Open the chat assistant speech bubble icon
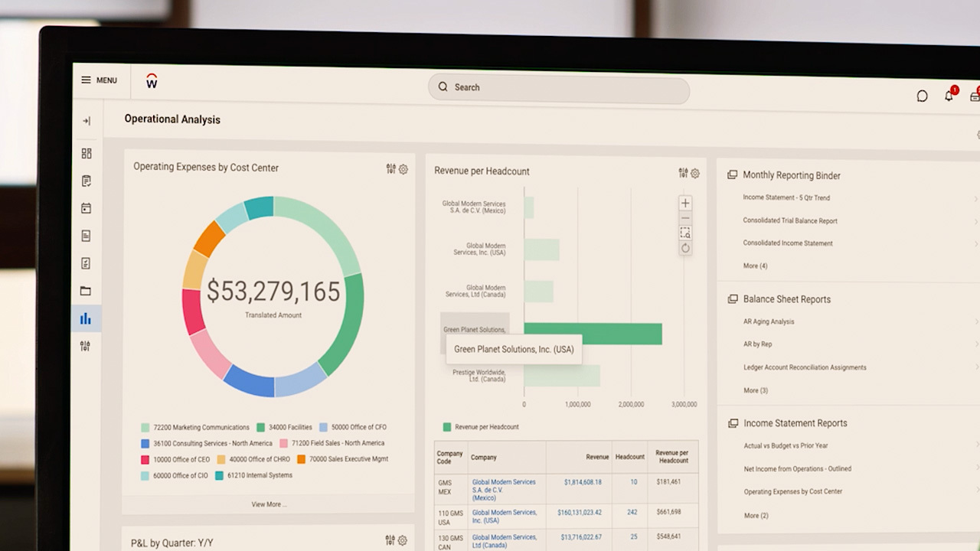This screenshot has width=980, height=551. (x=922, y=96)
